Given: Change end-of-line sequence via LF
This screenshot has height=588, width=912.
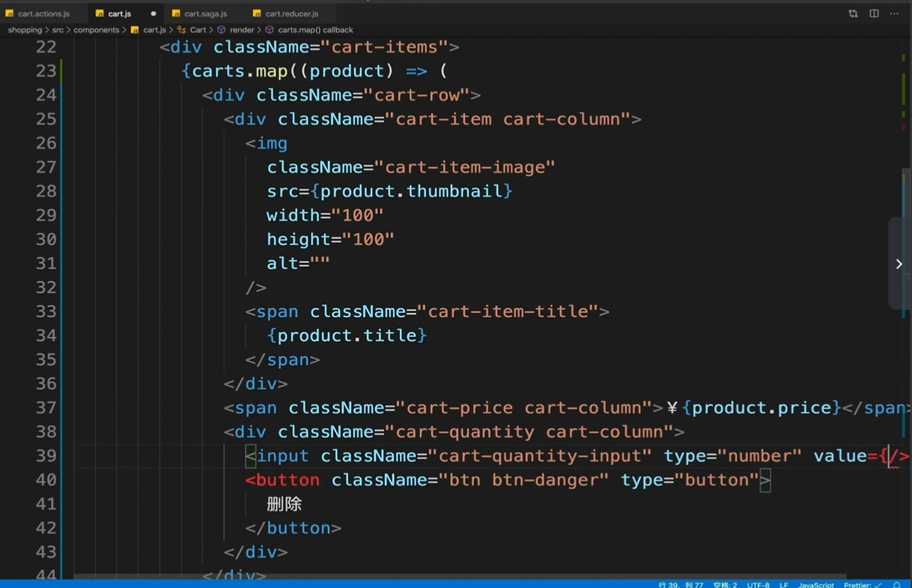Looking at the screenshot, I should [x=783, y=584].
